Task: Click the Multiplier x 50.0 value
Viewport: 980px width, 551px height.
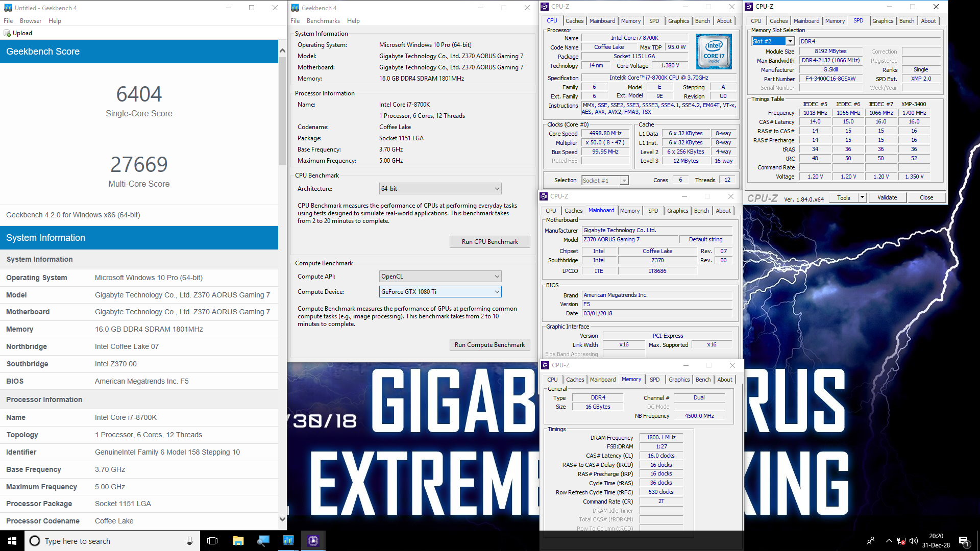Action: pyautogui.click(x=605, y=143)
